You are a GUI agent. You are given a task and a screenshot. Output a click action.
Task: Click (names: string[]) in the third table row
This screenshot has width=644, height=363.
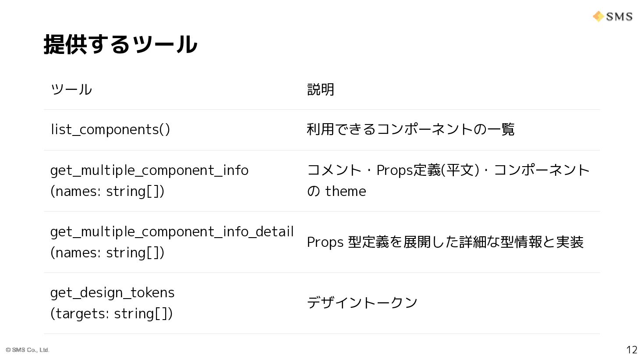point(107,253)
